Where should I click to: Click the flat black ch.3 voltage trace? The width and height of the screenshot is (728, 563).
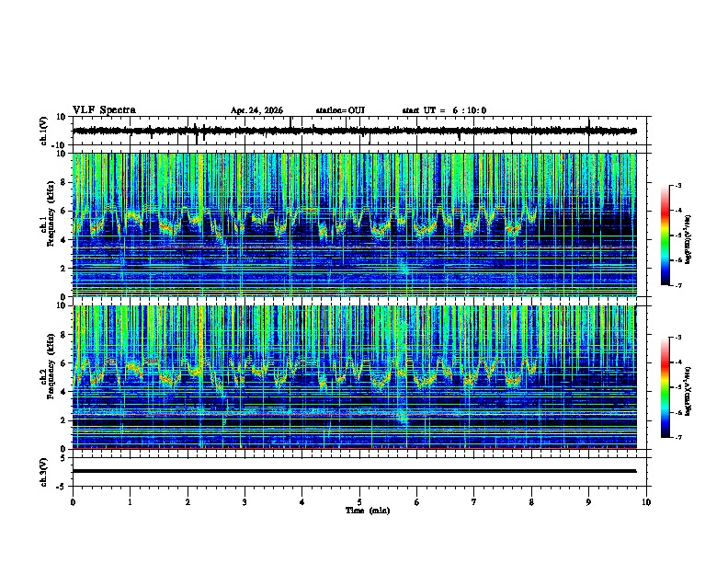pyautogui.click(x=354, y=471)
